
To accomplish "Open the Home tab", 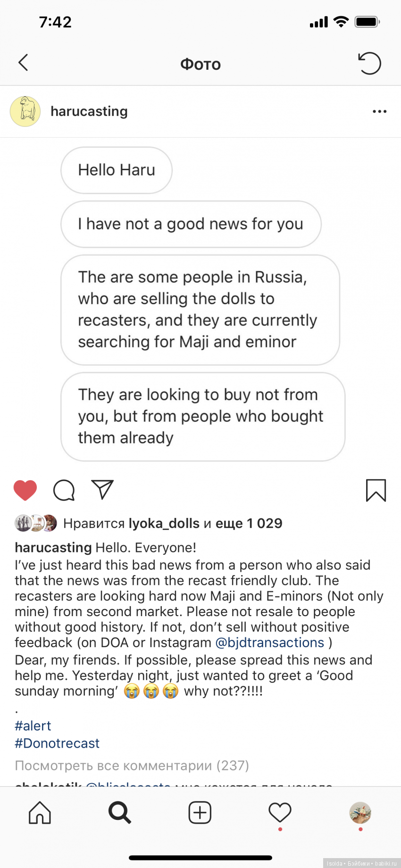I will 40,812.
